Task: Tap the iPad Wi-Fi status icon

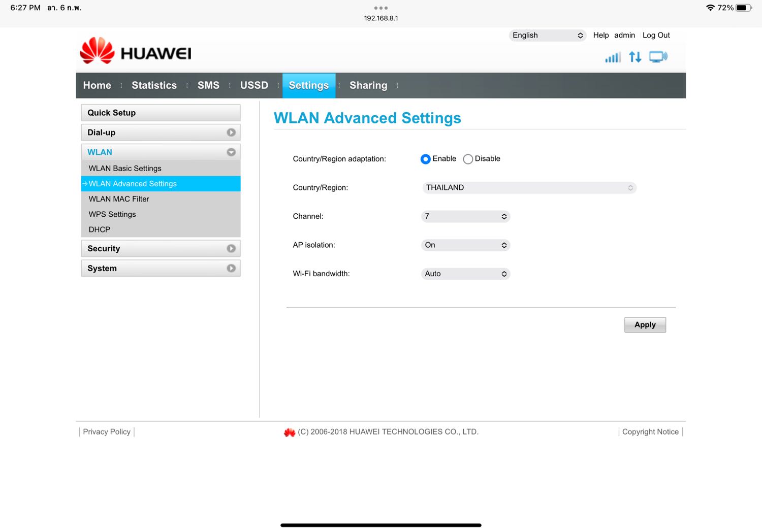Action: point(710,8)
